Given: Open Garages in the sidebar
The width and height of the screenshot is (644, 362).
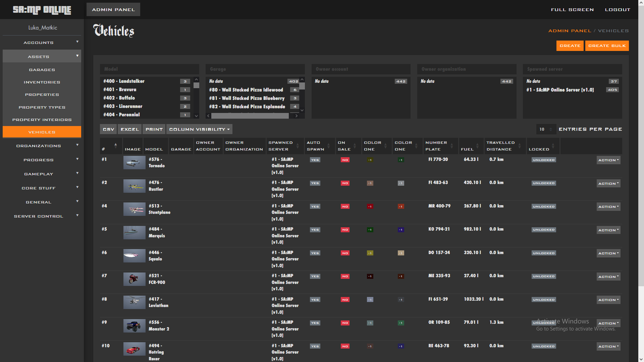Looking at the screenshot, I should 42,70.
